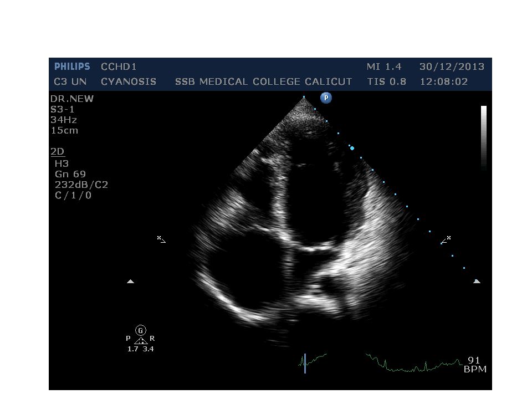
Task: Click the left depth arrow marker
Action: 161,239
